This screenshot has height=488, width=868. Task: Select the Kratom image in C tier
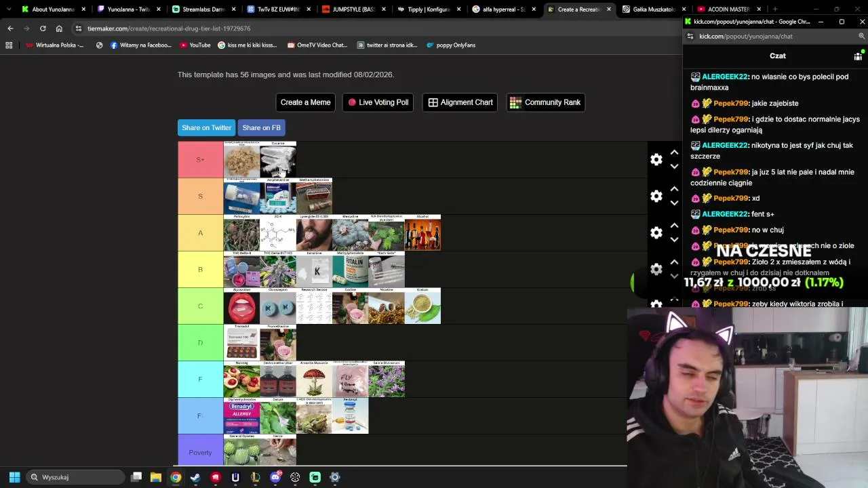pyautogui.click(x=422, y=306)
